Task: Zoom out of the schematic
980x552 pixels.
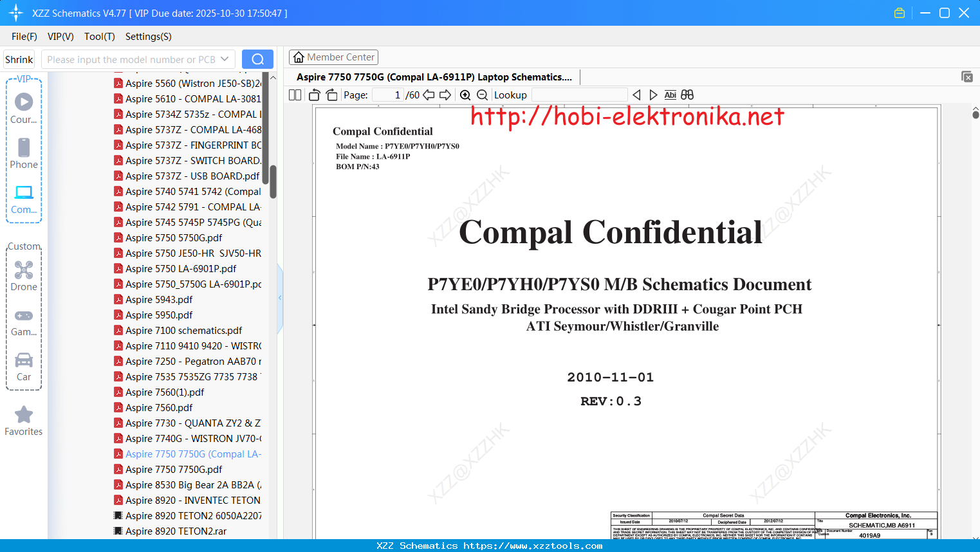Action: pyautogui.click(x=482, y=95)
